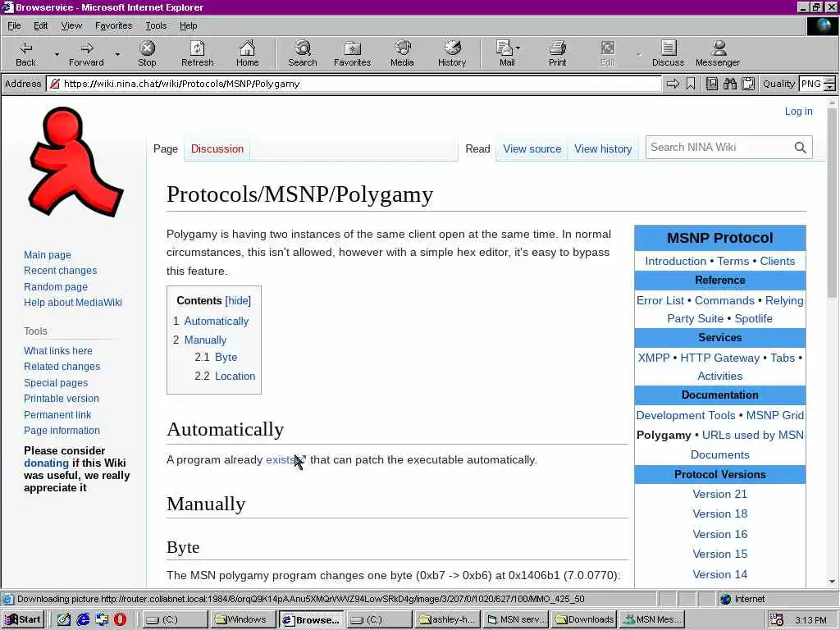Click the AIM running man logo

(x=75, y=162)
